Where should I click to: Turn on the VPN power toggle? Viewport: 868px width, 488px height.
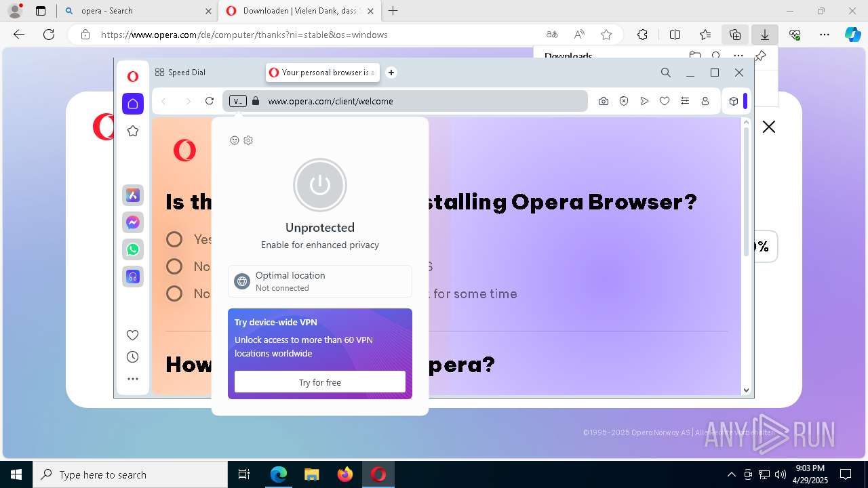click(x=320, y=185)
